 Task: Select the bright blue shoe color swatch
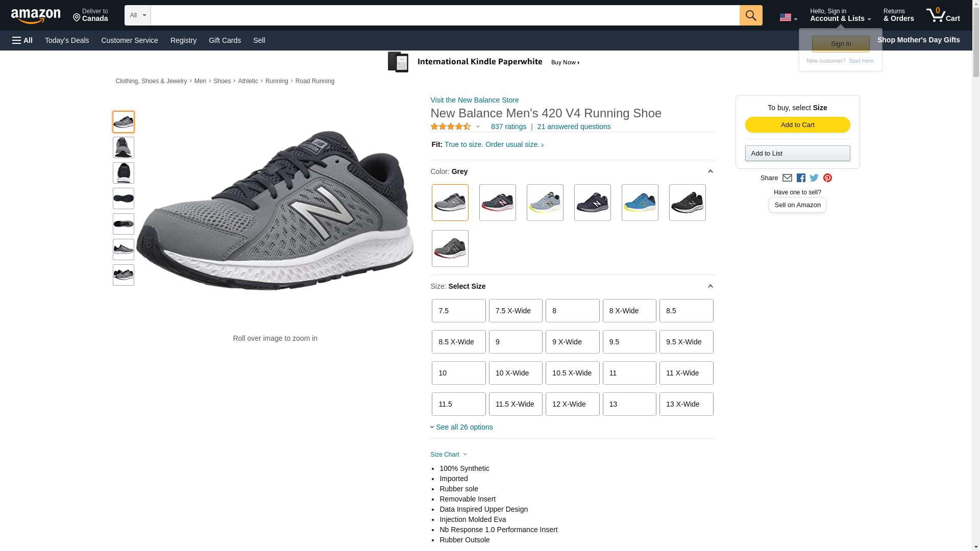coord(640,203)
